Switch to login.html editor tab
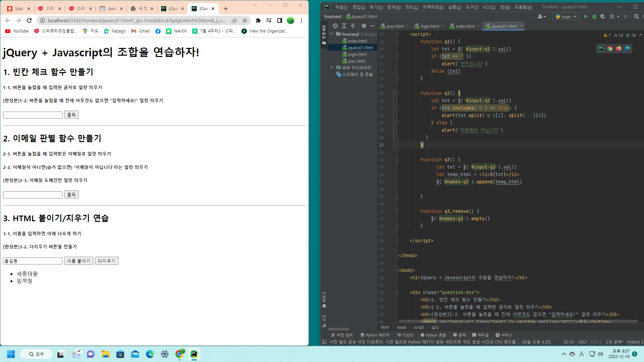 click(x=429, y=26)
